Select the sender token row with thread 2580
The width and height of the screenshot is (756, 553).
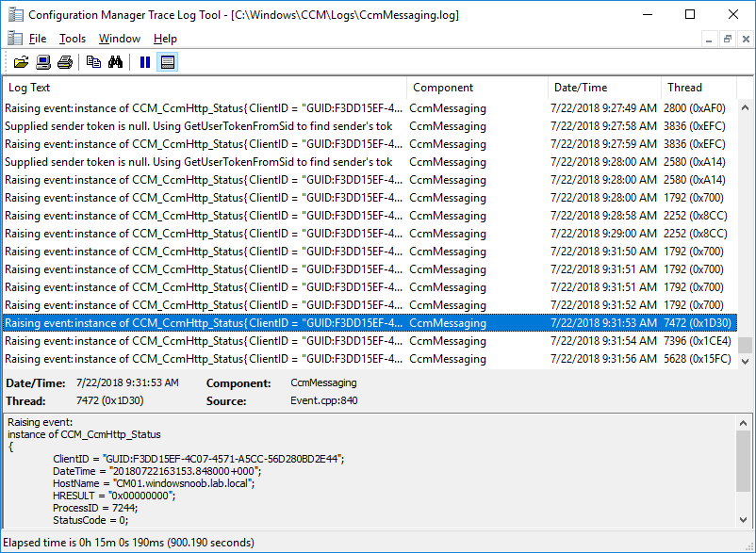pos(370,162)
